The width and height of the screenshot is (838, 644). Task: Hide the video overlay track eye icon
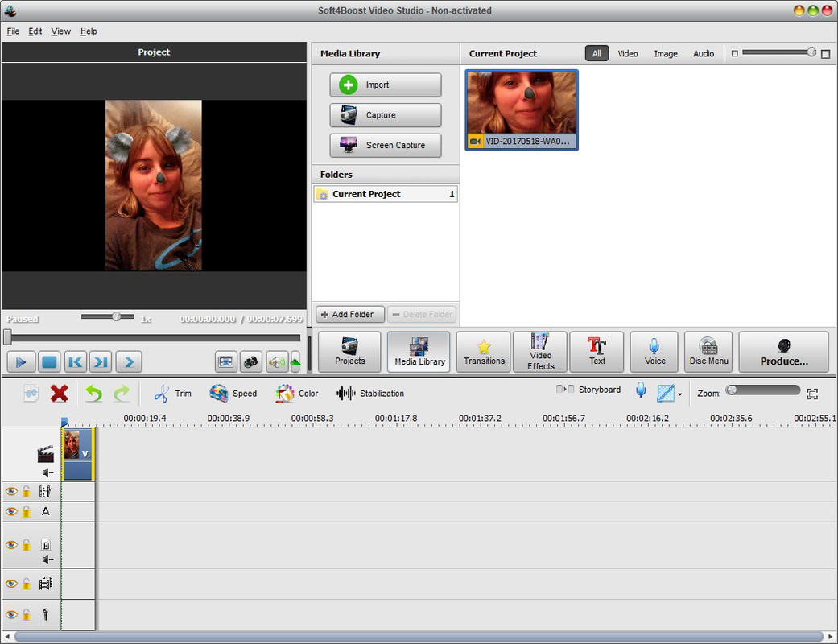pyautogui.click(x=11, y=545)
